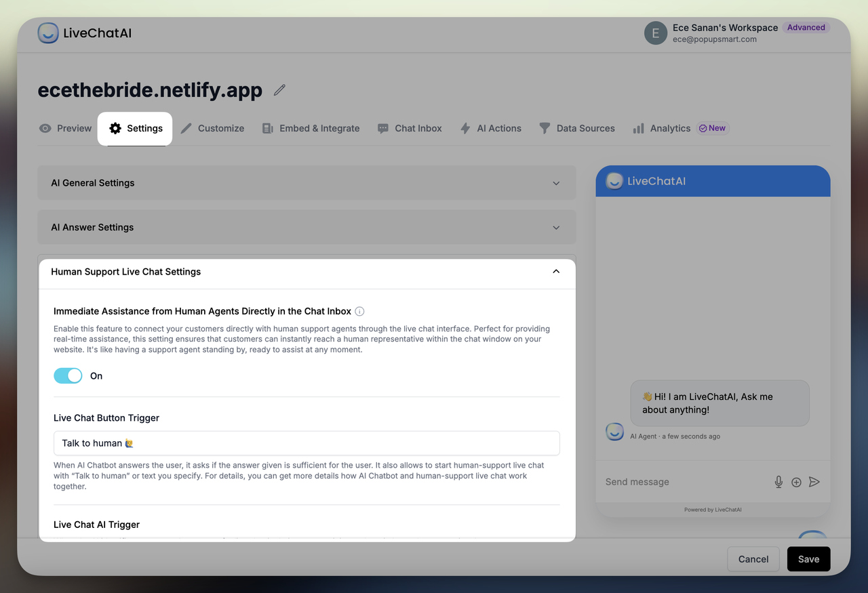Switch to the AI Actions tab

point(490,128)
